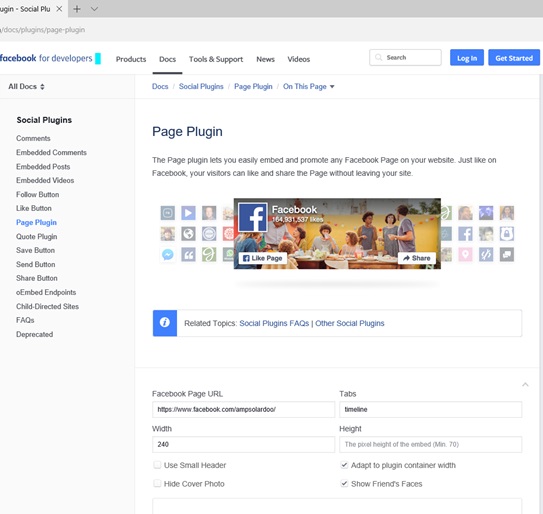
Task: Open Comments in sidebar
Action: tap(33, 138)
